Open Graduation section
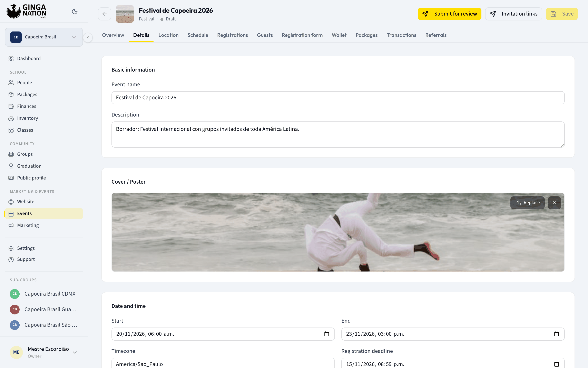Image resolution: width=588 pixels, height=368 pixels. pyautogui.click(x=44, y=166)
